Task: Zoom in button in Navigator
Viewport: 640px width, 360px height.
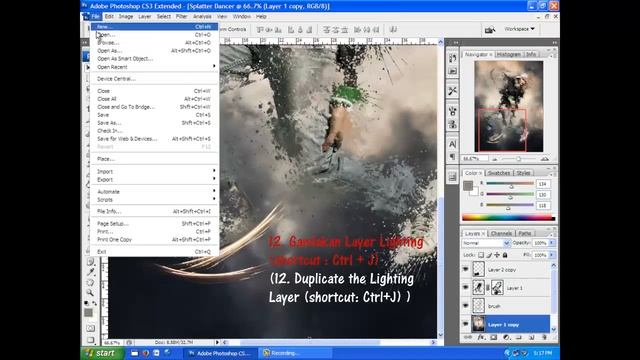Action: click(x=544, y=159)
